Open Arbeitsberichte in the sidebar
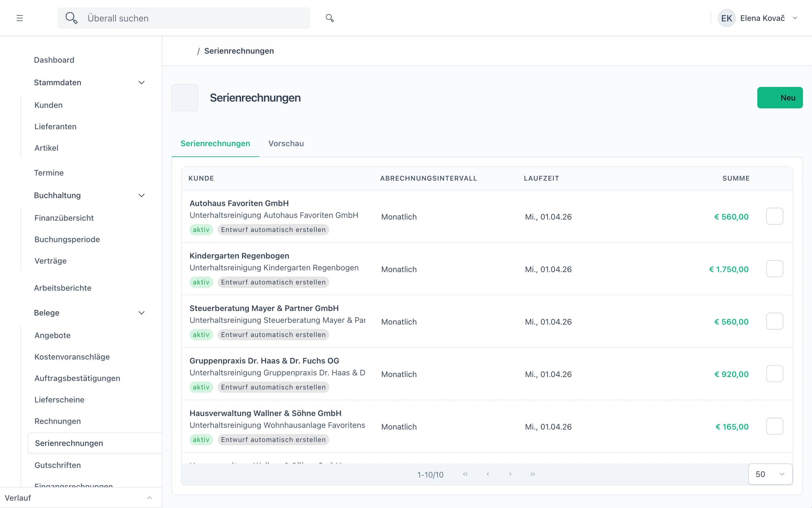This screenshot has height=508, width=812. 62,288
